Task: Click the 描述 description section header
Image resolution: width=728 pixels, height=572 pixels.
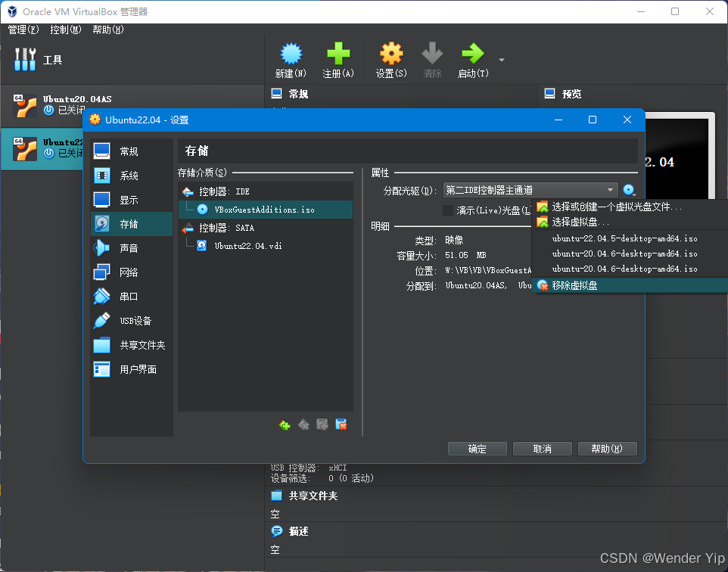Action: 298,530
